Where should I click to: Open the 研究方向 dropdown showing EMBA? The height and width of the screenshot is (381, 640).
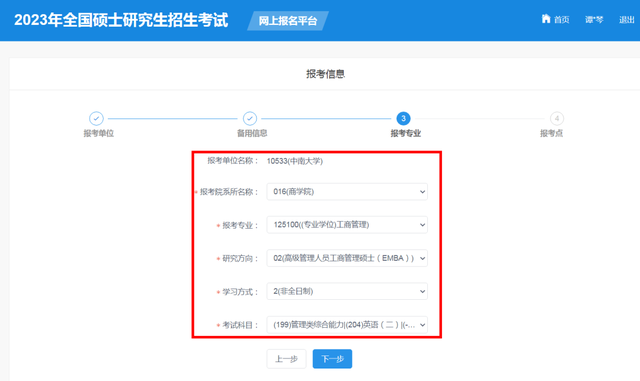[347, 258]
